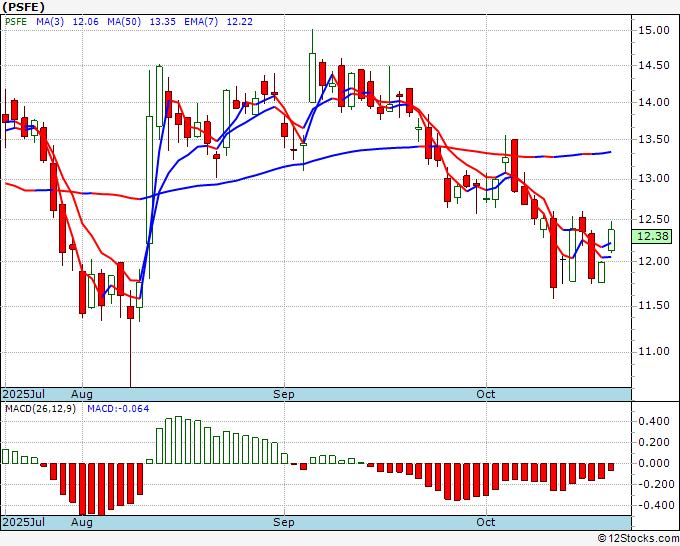The width and height of the screenshot is (680, 546).
Task: Click the 2025Jul label on price chart axis
Action: 24,394
